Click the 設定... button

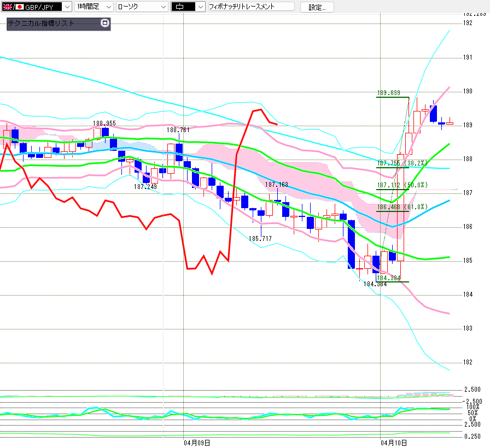pyautogui.click(x=317, y=7)
